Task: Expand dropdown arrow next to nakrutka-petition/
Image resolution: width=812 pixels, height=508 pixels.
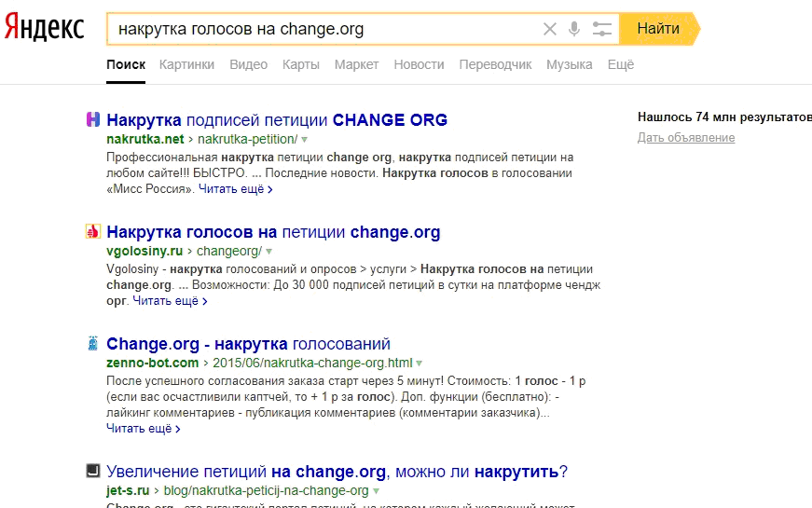Action: click(x=305, y=139)
